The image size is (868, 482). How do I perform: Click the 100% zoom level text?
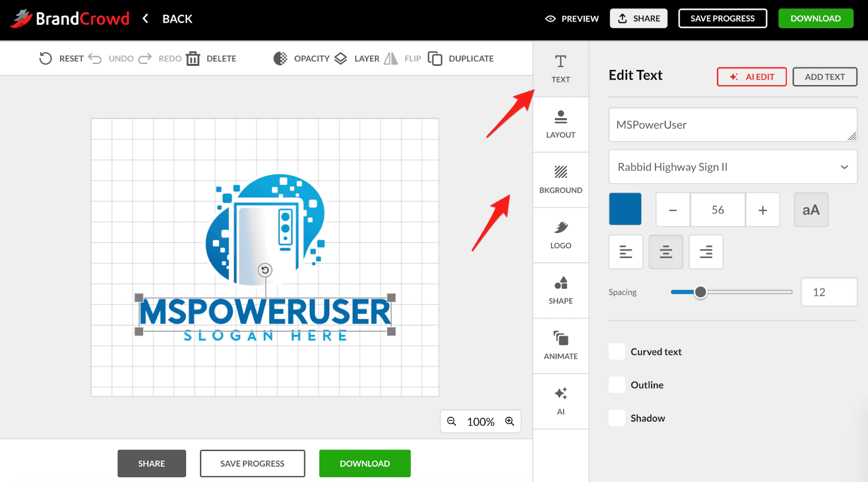481,422
